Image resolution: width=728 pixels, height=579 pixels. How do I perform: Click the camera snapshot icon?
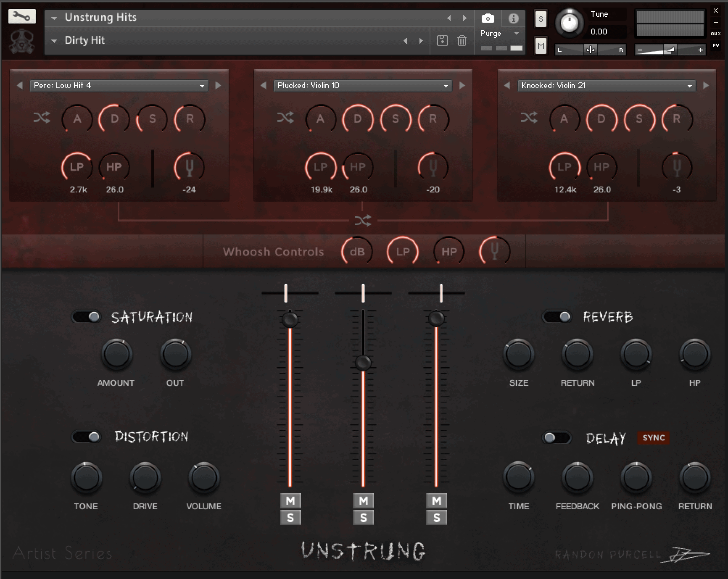[488, 18]
